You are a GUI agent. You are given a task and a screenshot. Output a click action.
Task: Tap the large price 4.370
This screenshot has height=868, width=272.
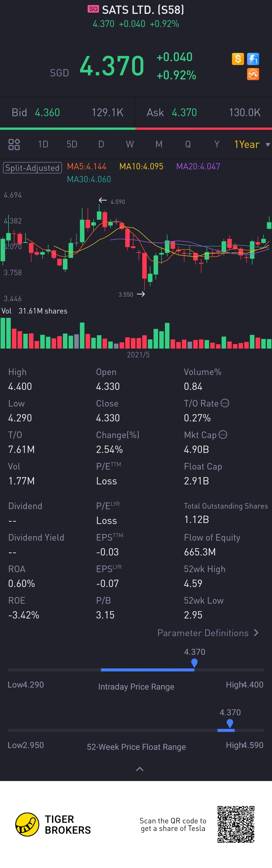[112, 66]
